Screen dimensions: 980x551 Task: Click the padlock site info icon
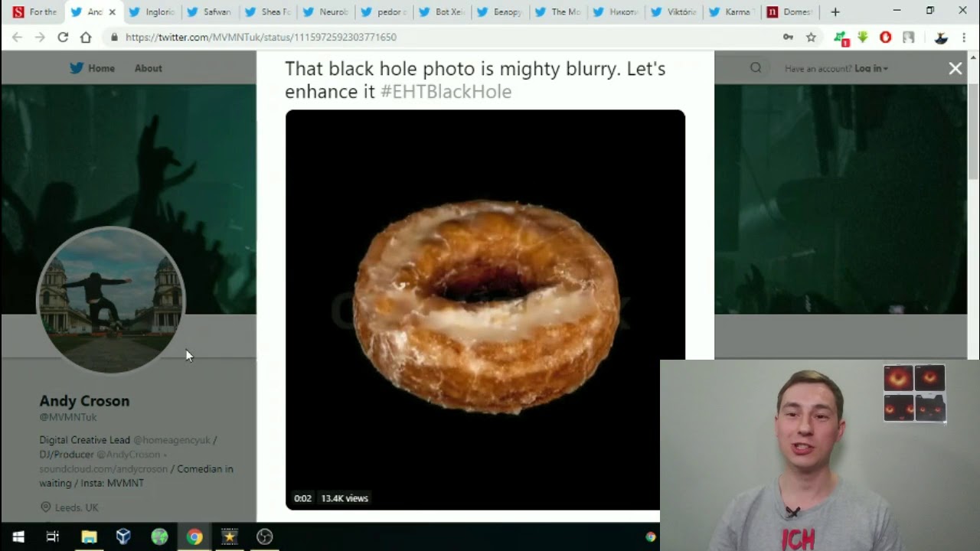click(x=114, y=37)
